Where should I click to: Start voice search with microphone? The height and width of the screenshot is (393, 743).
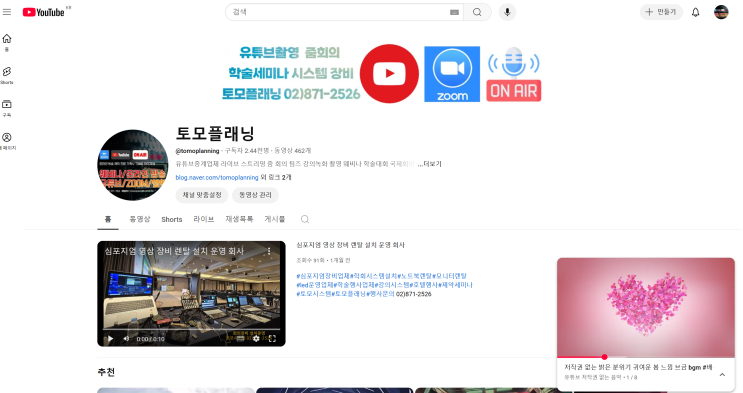(507, 12)
